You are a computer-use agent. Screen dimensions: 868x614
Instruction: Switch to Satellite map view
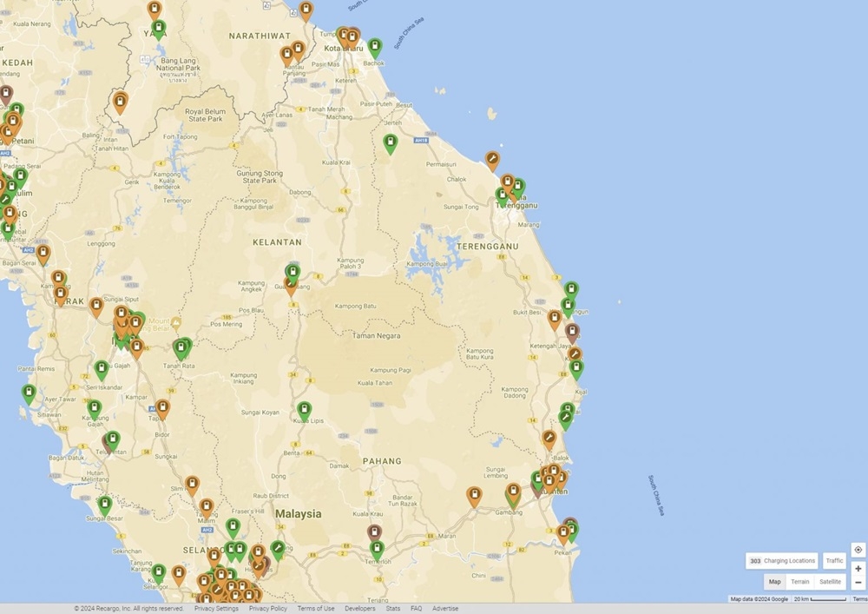[x=830, y=582]
